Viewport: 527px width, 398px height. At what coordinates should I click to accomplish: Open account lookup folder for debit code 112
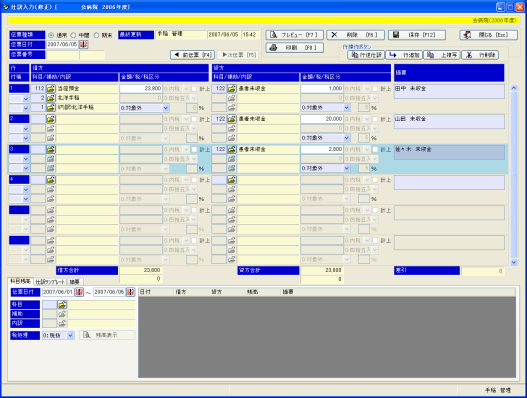51,89
